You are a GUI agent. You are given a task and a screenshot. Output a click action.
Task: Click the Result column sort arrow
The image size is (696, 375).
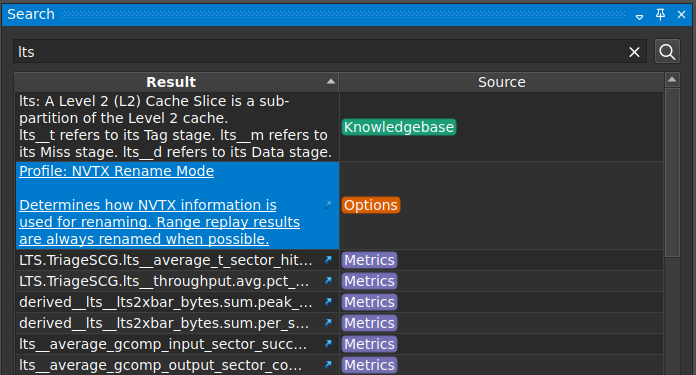point(331,82)
